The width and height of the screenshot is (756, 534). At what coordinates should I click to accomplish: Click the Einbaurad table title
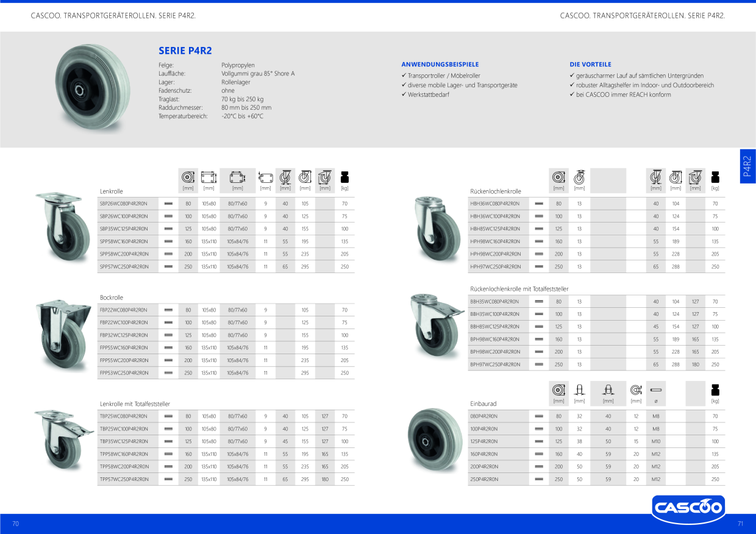tap(483, 404)
